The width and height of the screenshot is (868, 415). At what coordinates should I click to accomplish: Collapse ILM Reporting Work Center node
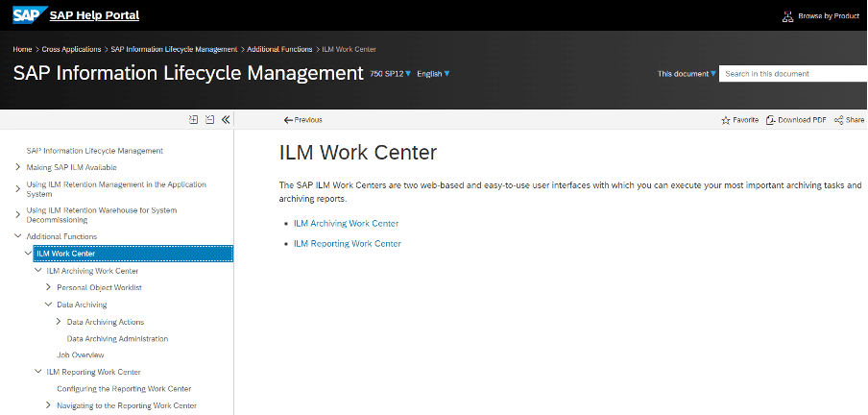[38, 371]
